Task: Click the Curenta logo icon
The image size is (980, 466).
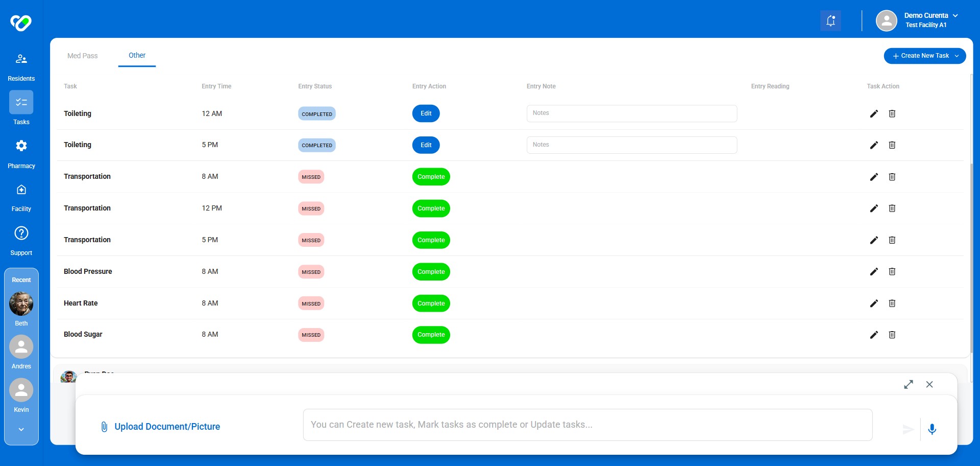Action: [x=21, y=22]
